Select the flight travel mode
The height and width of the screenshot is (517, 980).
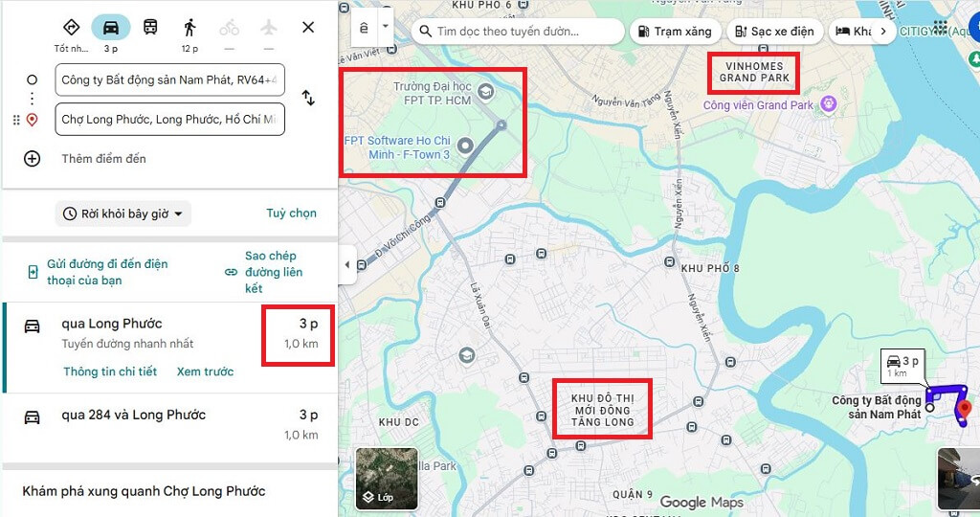click(x=269, y=28)
